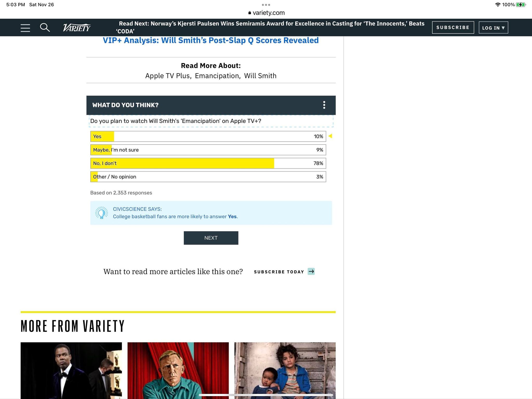Click the SUBSCRIBE button in header
This screenshot has height=399, width=532.
[x=453, y=27]
